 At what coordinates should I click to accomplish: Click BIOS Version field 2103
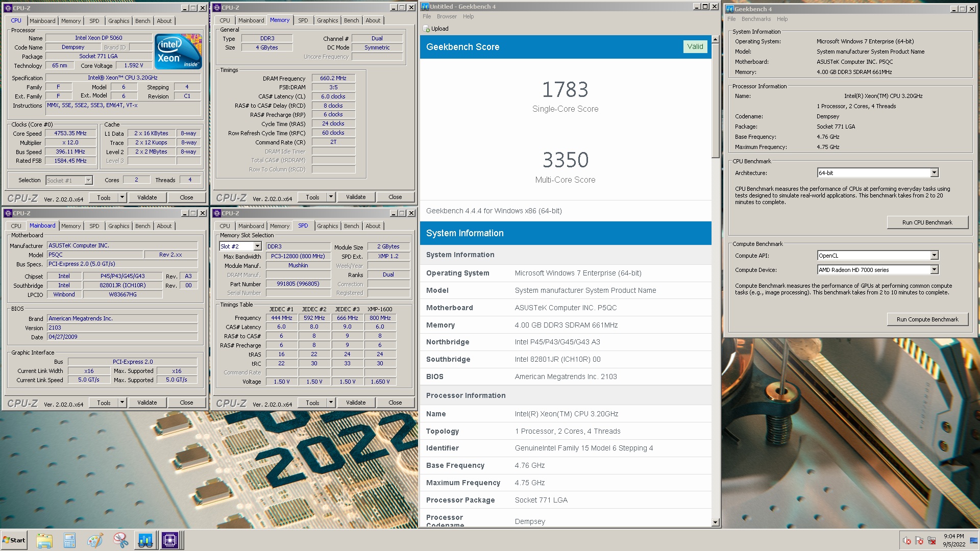[122, 328]
